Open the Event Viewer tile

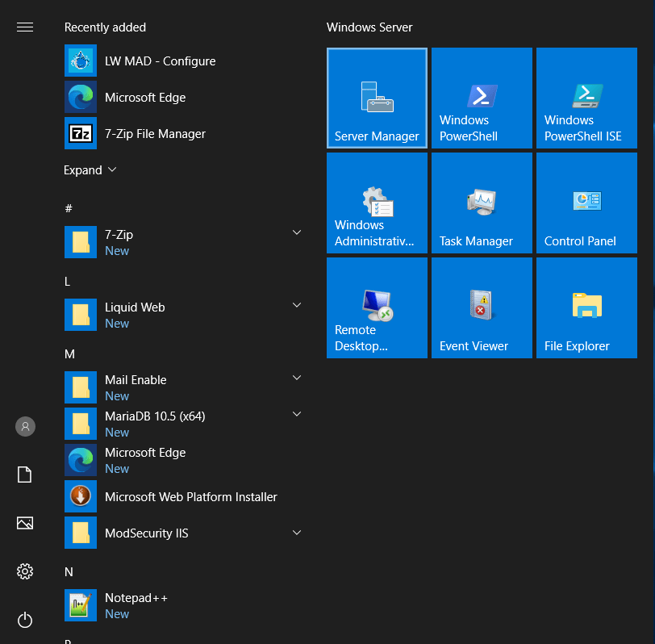pos(482,307)
